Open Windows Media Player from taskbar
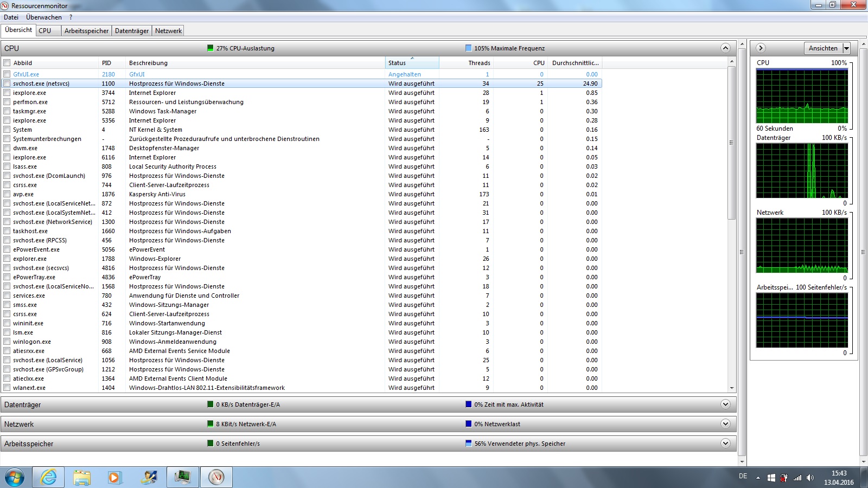Viewport: 868px width, 488px height. point(114,478)
